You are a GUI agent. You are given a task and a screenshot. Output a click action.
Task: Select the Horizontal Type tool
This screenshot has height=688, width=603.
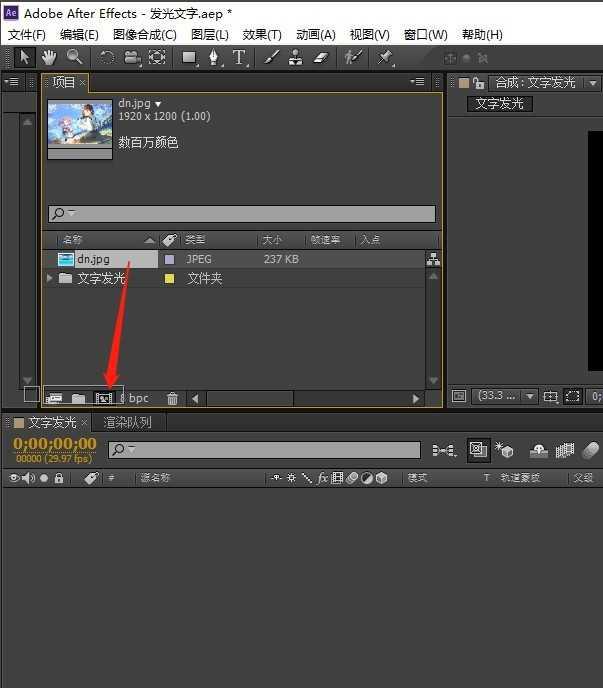[x=240, y=58]
